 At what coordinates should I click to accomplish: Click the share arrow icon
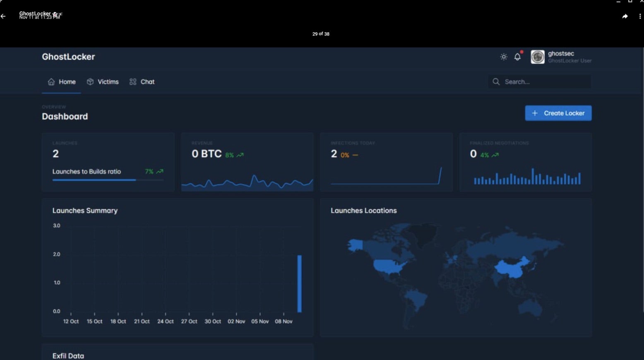pyautogui.click(x=625, y=17)
